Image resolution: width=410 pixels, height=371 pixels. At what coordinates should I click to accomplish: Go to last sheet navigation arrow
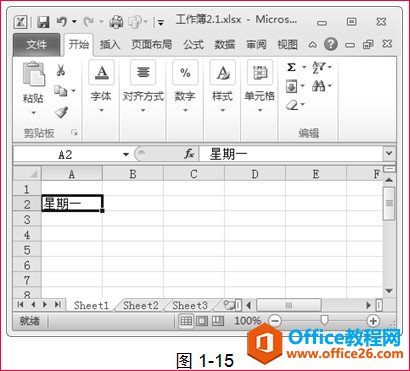pos(58,304)
